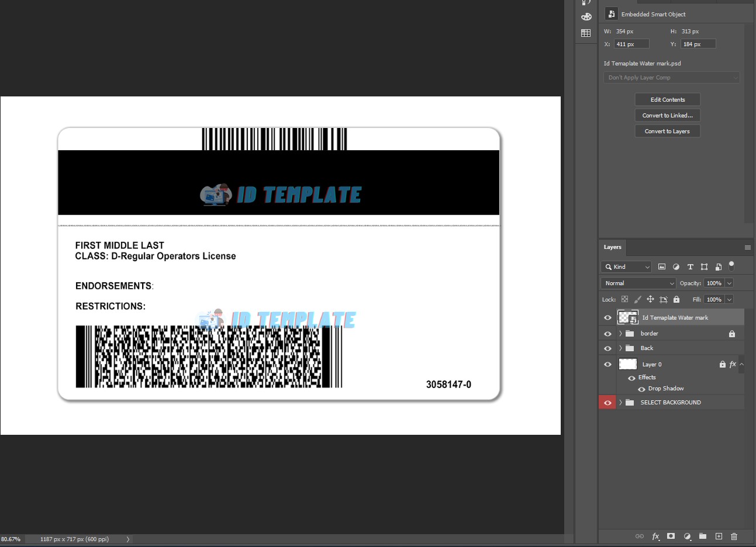
Task: Hide Layer 0
Action: tap(607, 364)
